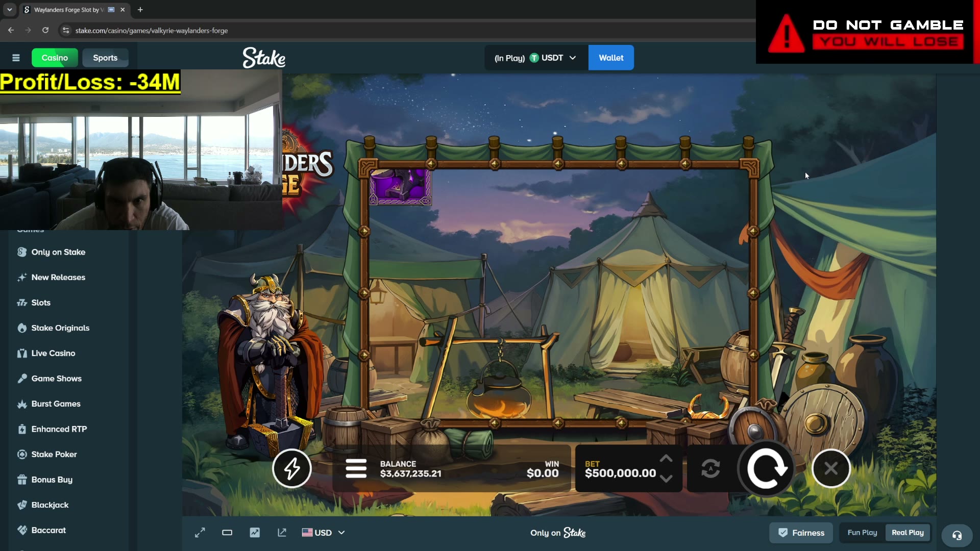The image size is (980, 551).
Task: Open live support headset button
Action: (x=957, y=535)
